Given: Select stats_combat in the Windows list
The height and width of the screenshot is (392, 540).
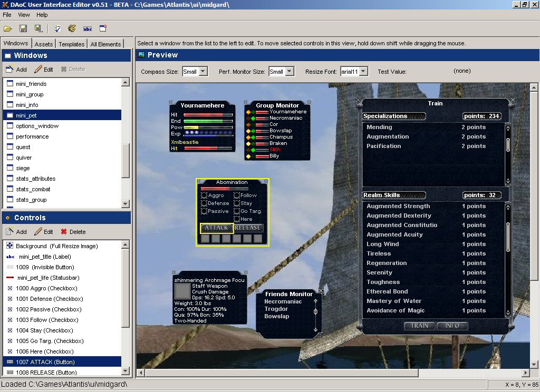Looking at the screenshot, I should click(x=62, y=189).
